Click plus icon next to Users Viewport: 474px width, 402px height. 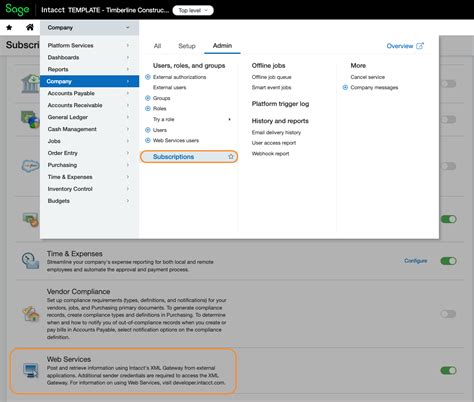click(x=148, y=130)
